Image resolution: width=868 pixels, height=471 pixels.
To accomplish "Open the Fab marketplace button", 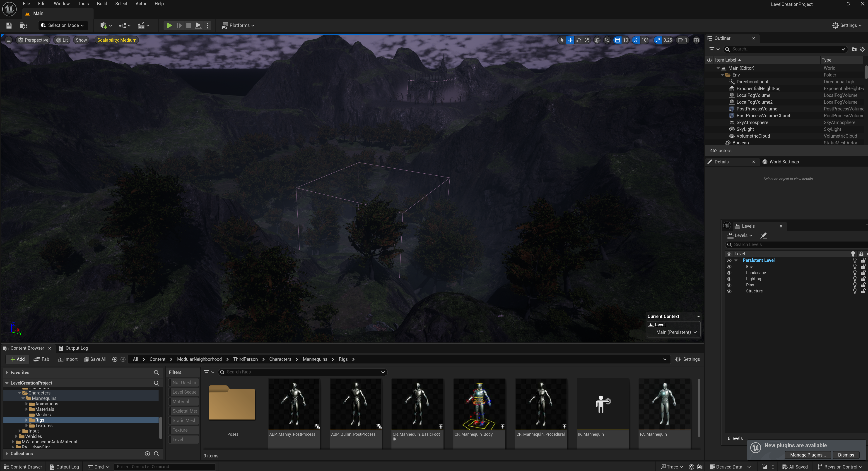I will [41, 359].
